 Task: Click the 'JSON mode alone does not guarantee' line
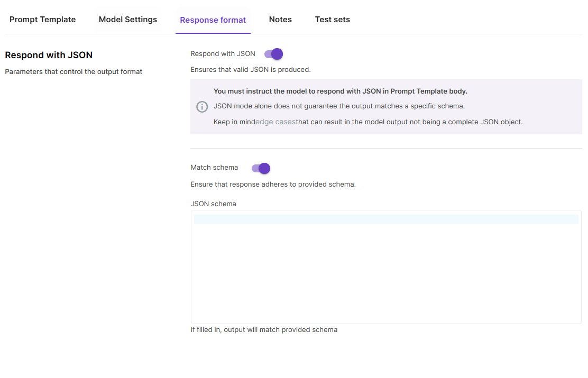click(x=339, y=106)
